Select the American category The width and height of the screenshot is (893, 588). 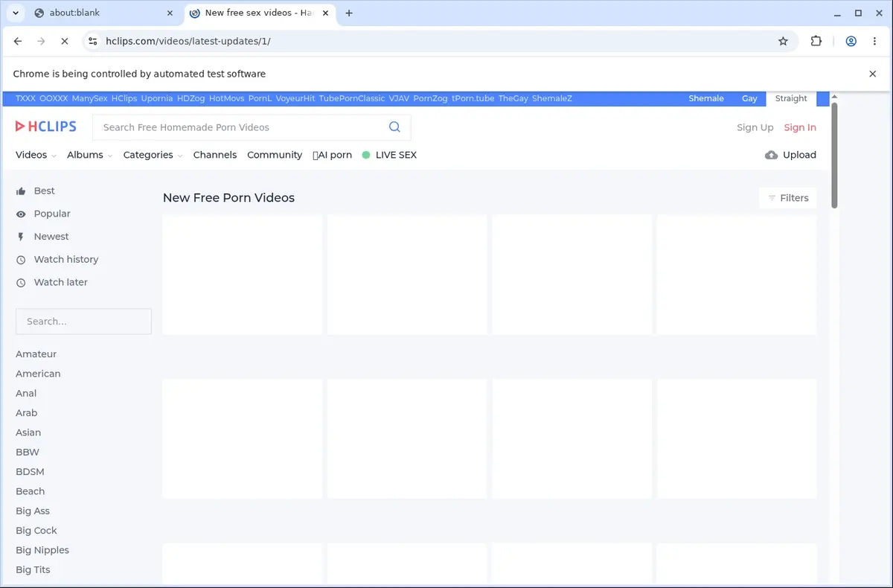tap(38, 374)
